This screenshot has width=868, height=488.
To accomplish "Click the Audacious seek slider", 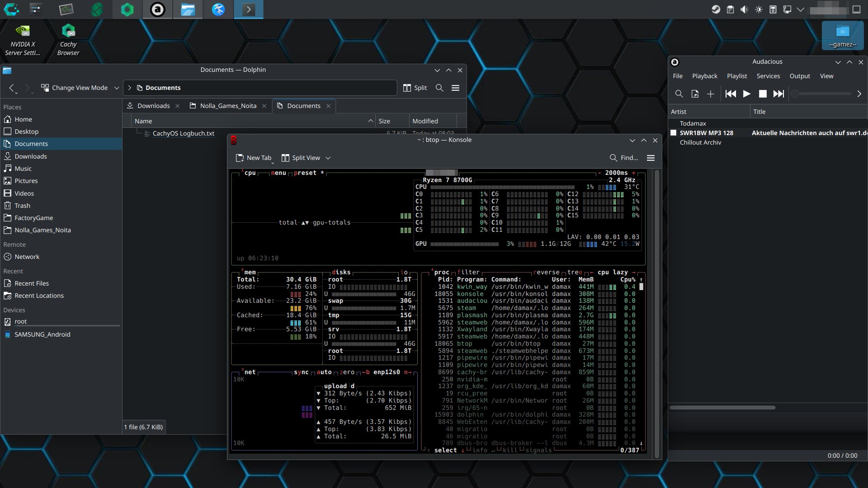I will pos(822,94).
